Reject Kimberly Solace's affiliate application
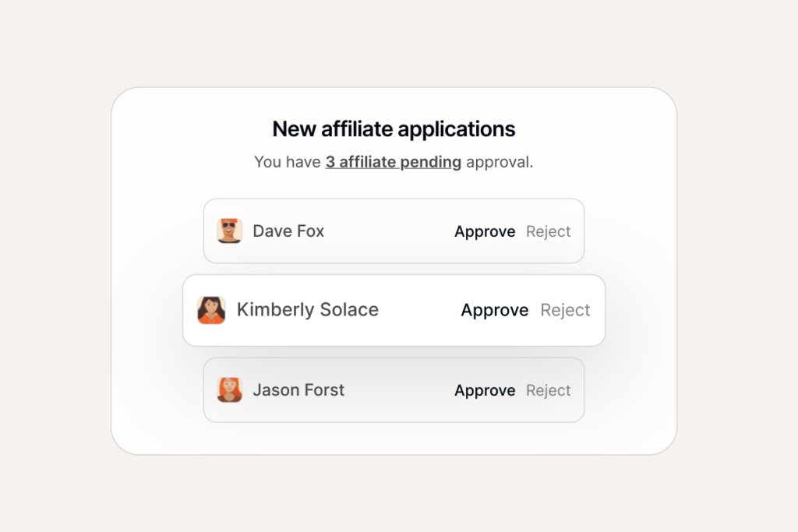Screen dimensions: 798x532 click(x=565, y=310)
